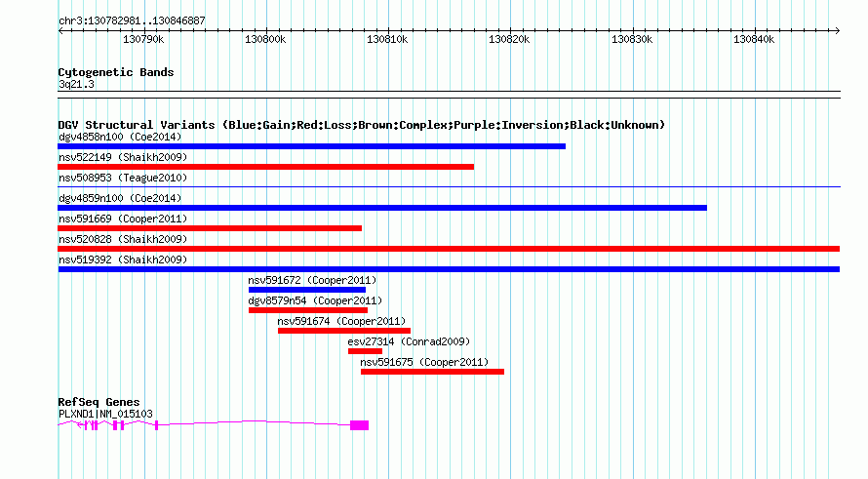
Task: Click the 130800k ruler tick label
Action: click(x=265, y=39)
